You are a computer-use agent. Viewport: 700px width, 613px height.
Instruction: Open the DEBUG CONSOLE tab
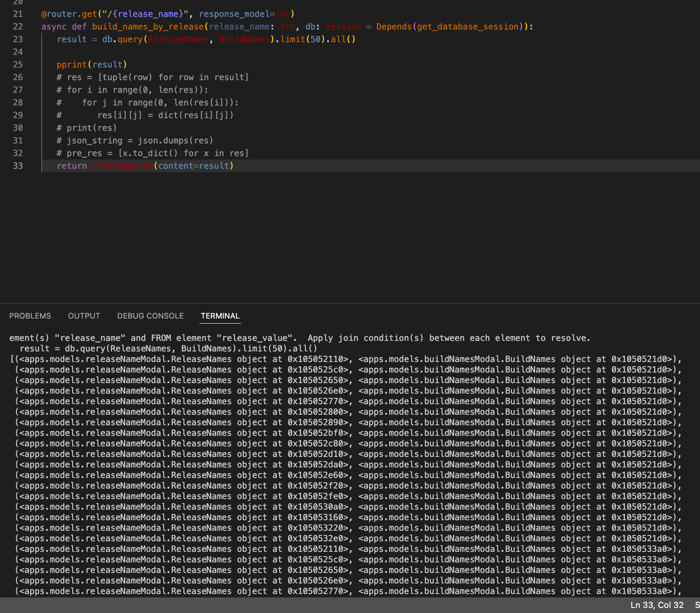tap(150, 316)
